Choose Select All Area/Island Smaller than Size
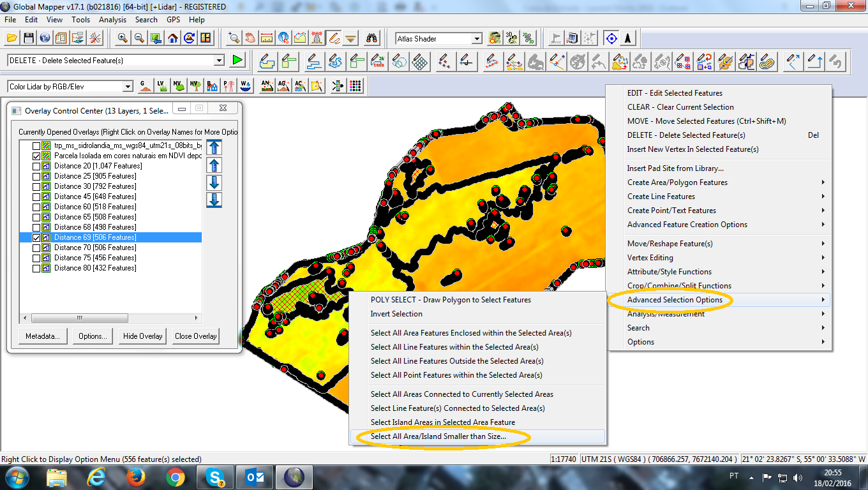The image size is (868, 490). [x=438, y=436]
